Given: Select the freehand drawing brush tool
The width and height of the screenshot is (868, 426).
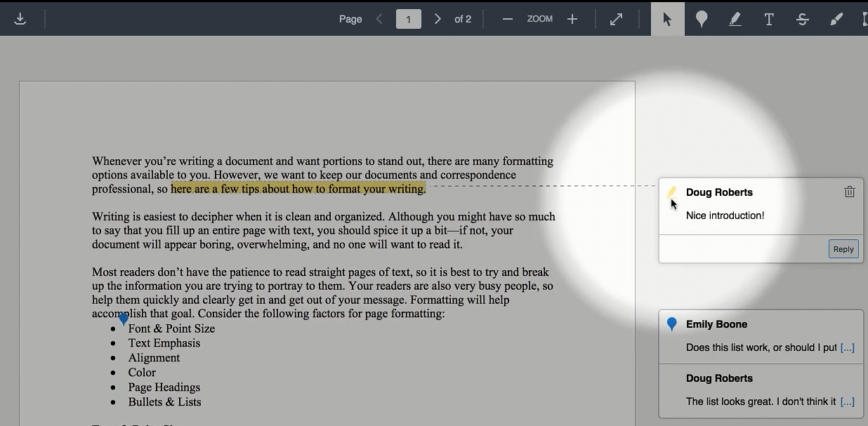Looking at the screenshot, I should [836, 19].
